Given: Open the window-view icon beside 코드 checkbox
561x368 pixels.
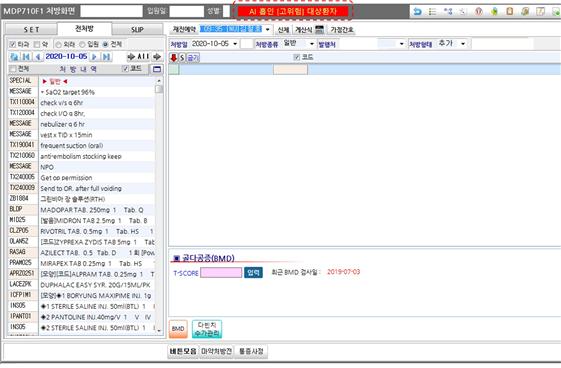Looking at the screenshot, I should tap(157, 69).
